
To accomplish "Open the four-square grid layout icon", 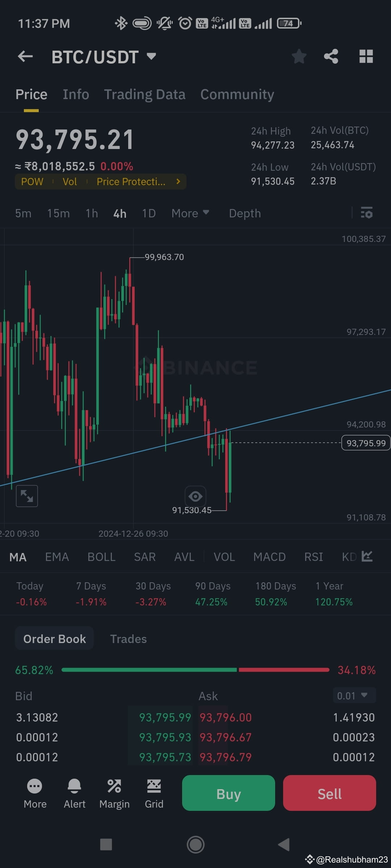I will [366, 56].
